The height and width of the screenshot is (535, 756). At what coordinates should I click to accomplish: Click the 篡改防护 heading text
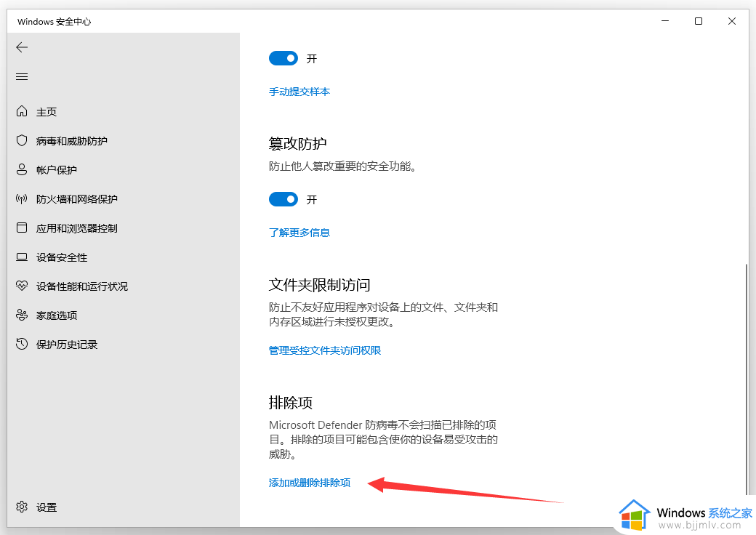297,143
